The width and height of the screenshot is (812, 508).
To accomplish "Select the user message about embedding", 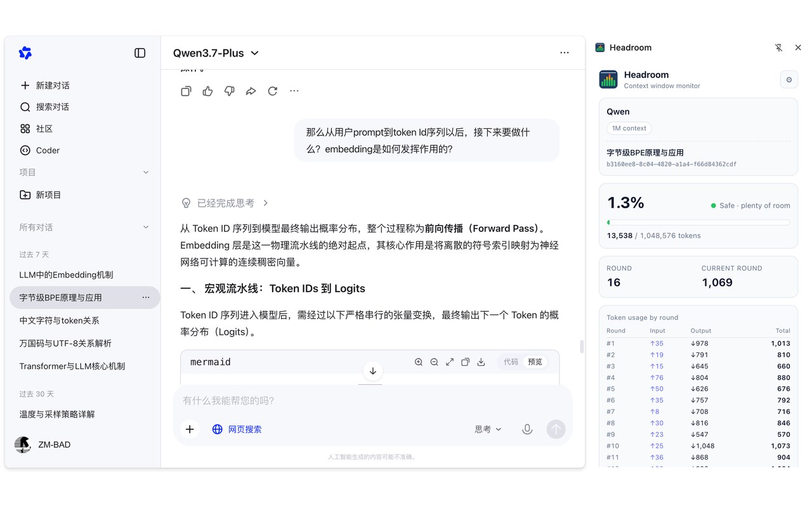I will 426,140.
